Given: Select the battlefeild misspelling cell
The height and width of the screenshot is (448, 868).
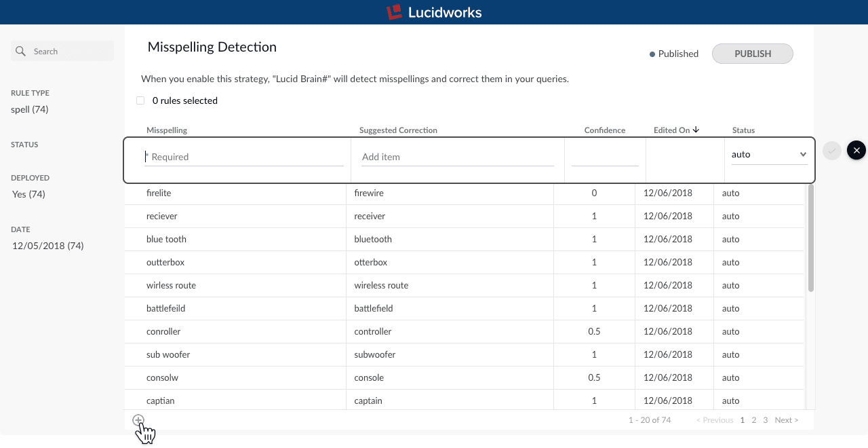Looking at the screenshot, I should point(235,309).
